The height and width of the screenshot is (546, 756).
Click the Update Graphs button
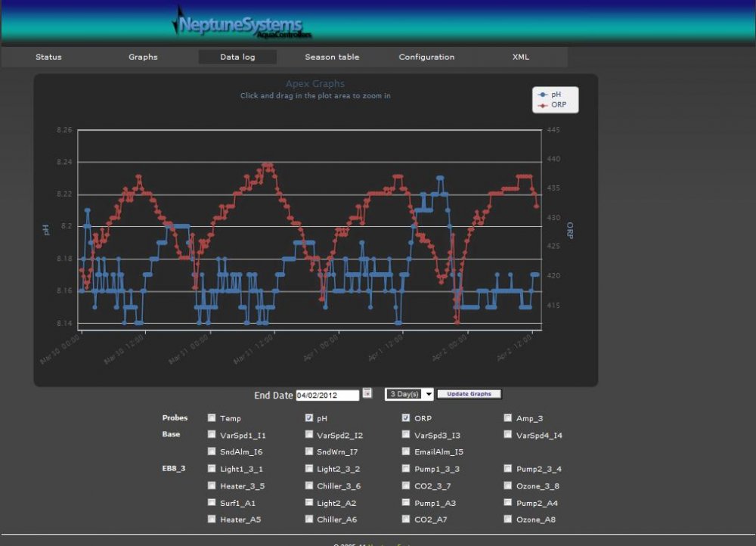click(x=469, y=394)
